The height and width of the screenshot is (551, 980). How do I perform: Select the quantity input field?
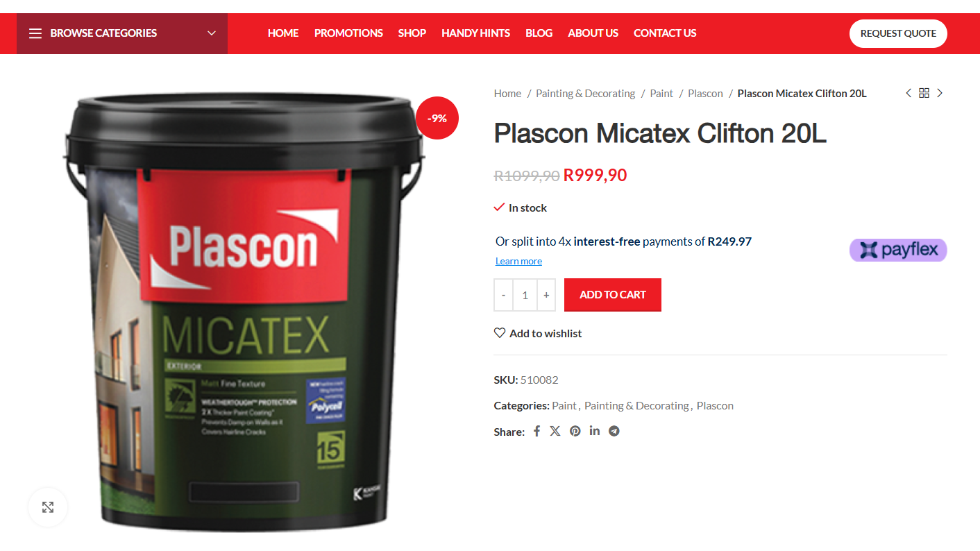pyautogui.click(x=525, y=295)
